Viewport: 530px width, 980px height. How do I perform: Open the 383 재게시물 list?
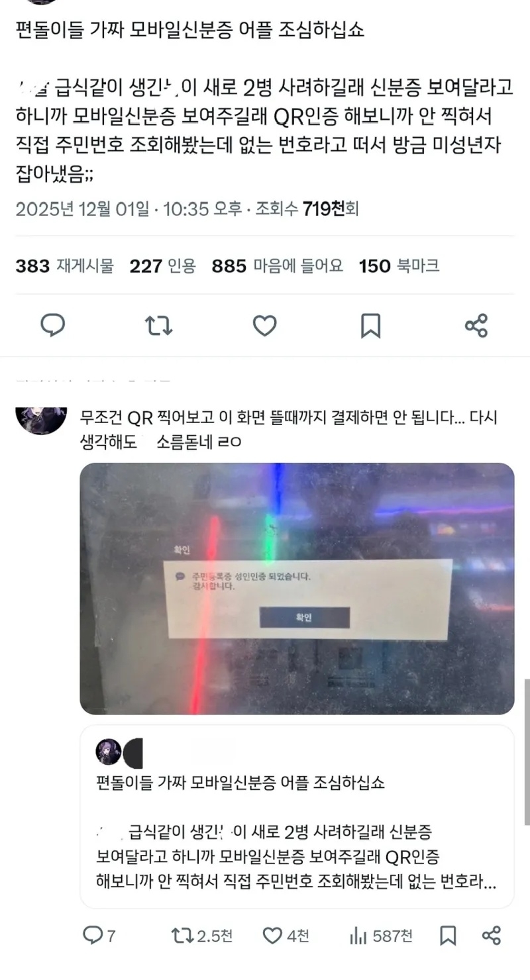tap(64, 266)
